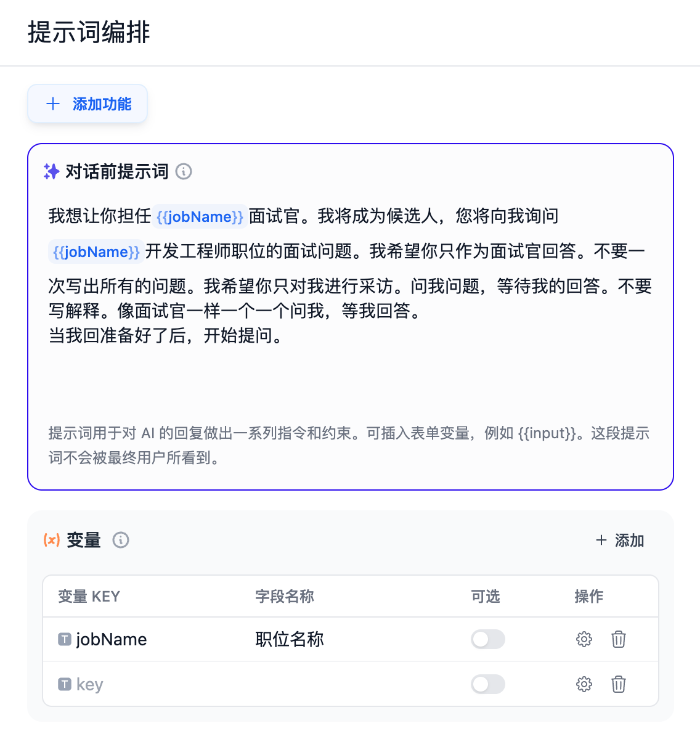Open settings for the key variable
The height and width of the screenshot is (731, 700).
pos(584,684)
